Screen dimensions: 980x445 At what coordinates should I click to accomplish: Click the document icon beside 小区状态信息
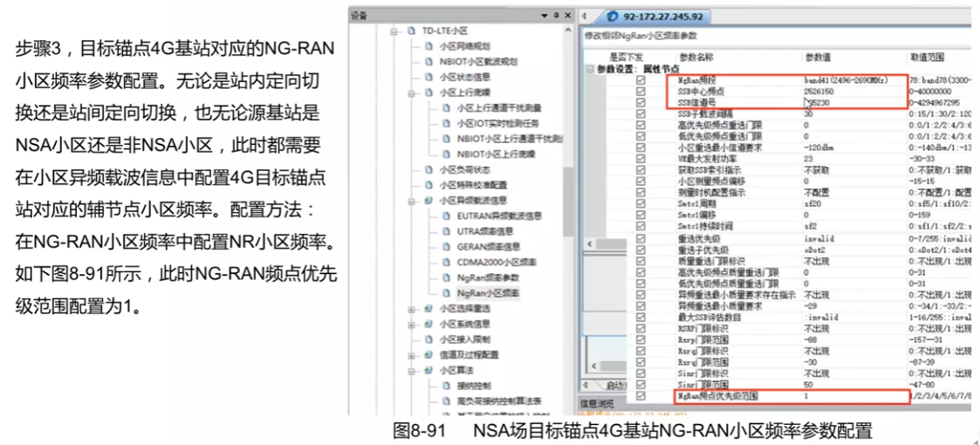pos(428,77)
